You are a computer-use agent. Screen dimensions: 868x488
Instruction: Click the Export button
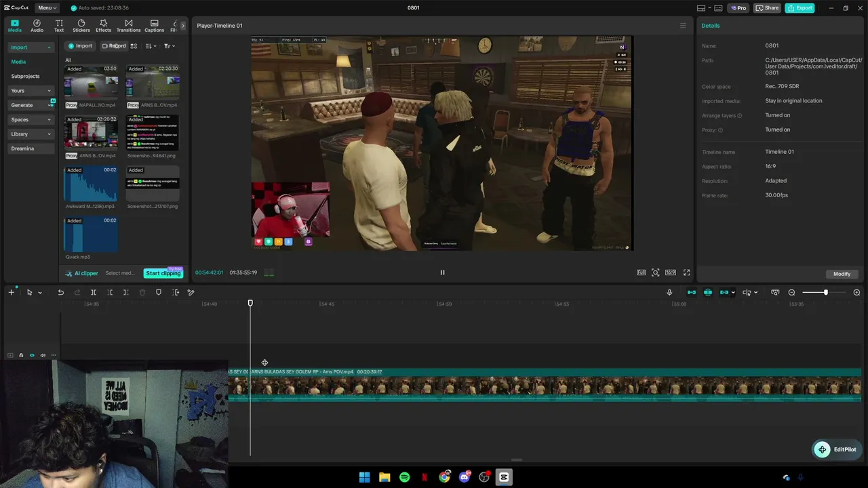[800, 8]
